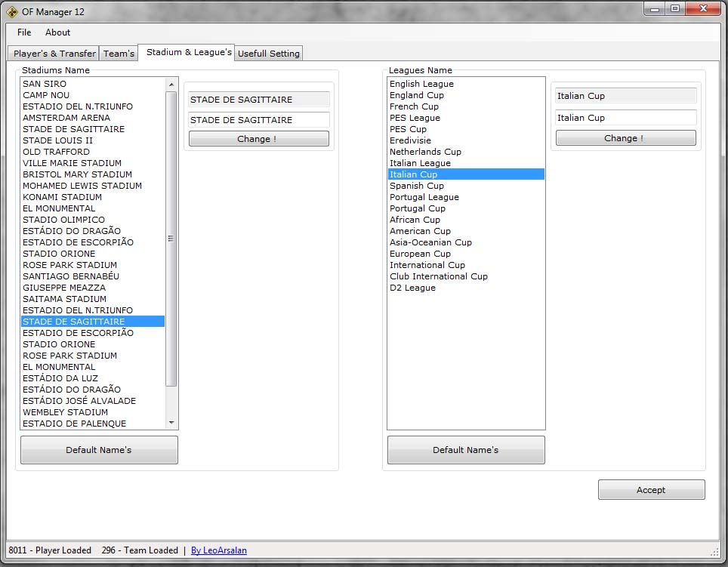Viewport: 728px width, 567px height.
Task: Open the About menu
Action: point(57,32)
